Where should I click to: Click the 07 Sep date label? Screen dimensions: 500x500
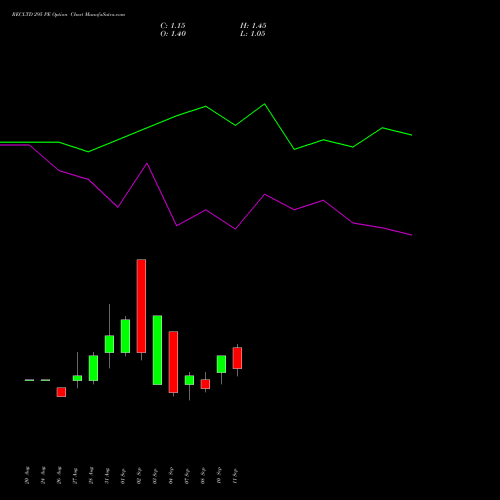[187, 476]
